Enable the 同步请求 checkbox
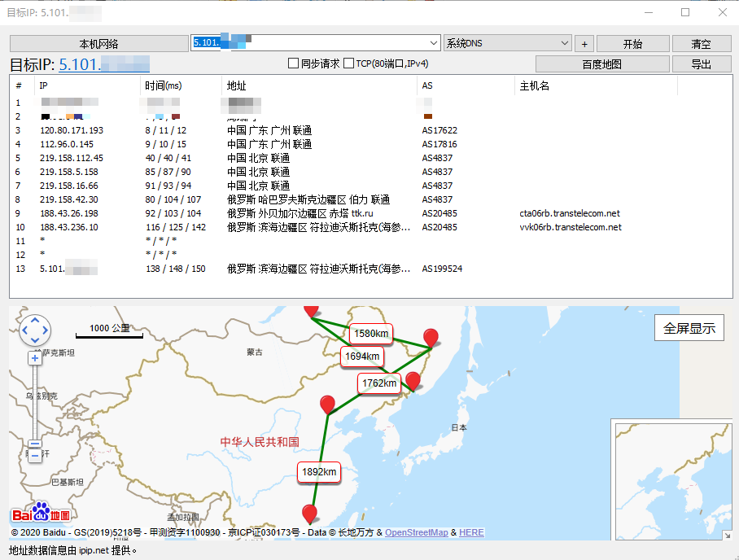This screenshot has width=739, height=560. point(294,63)
